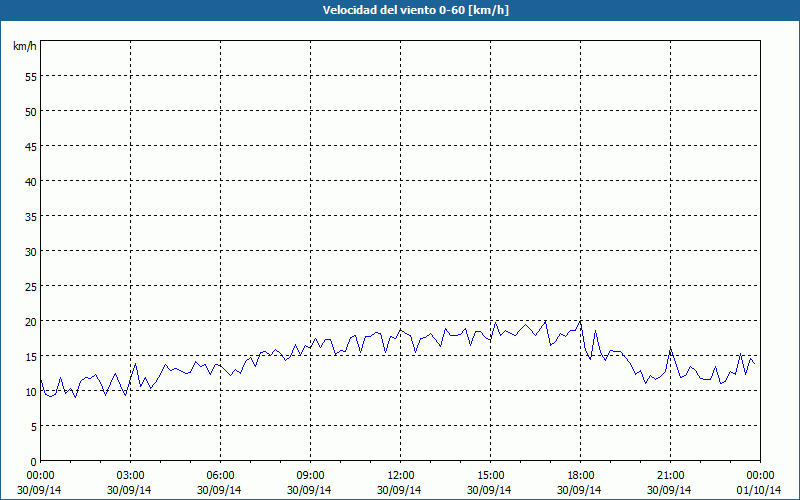Select the y-axis value "40"
Viewport: 800px width, 500px height.
tap(31, 182)
